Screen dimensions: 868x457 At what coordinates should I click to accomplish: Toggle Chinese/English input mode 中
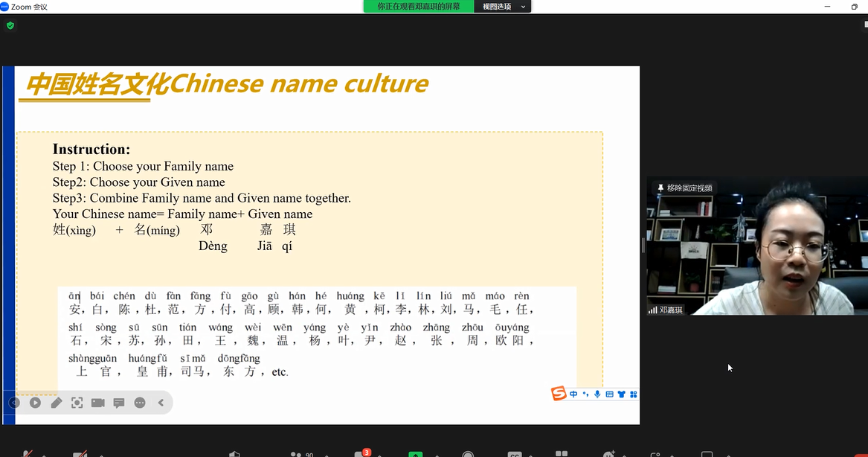pyautogui.click(x=573, y=394)
